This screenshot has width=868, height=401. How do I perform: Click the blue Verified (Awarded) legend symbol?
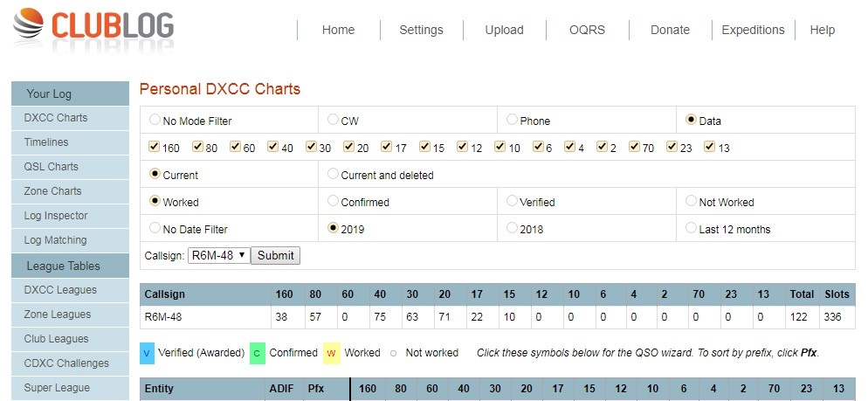(147, 353)
